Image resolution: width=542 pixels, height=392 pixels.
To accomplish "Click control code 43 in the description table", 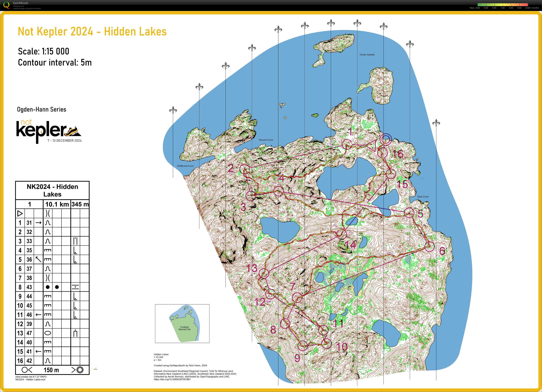I will [x=29, y=287].
